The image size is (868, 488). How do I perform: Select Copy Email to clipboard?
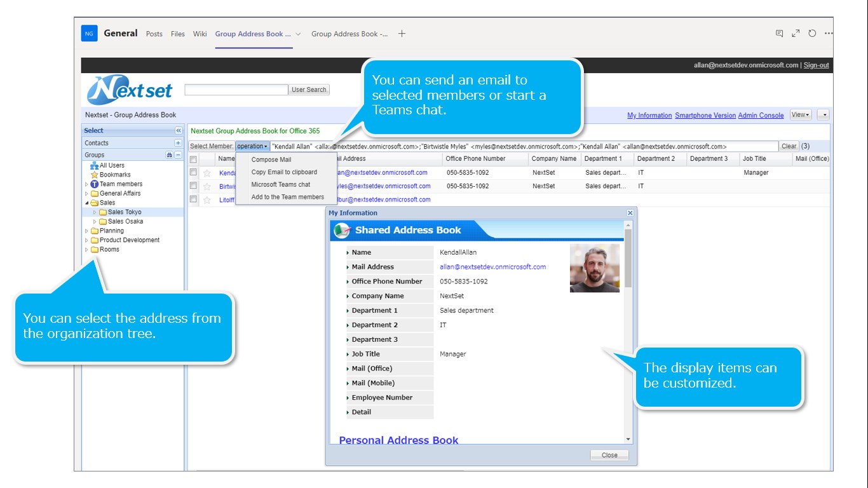click(x=284, y=172)
